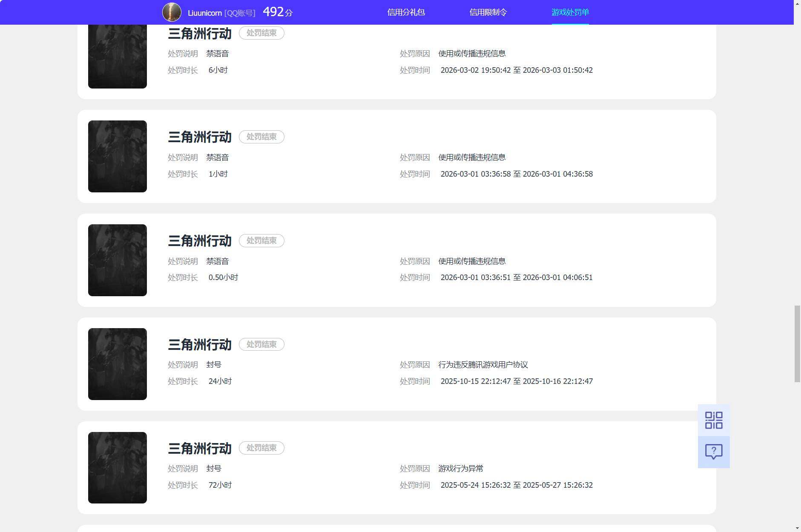Open game thumbnail of the 24小时 penalty
This screenshot has height=532, width=801.
118,364
